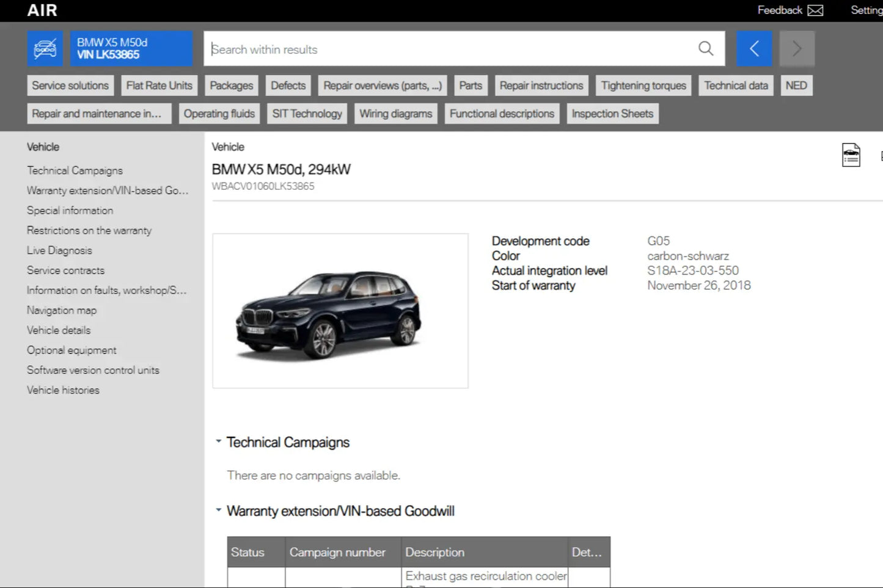
Task: Select the Parts filter
Action: point(471,85)
